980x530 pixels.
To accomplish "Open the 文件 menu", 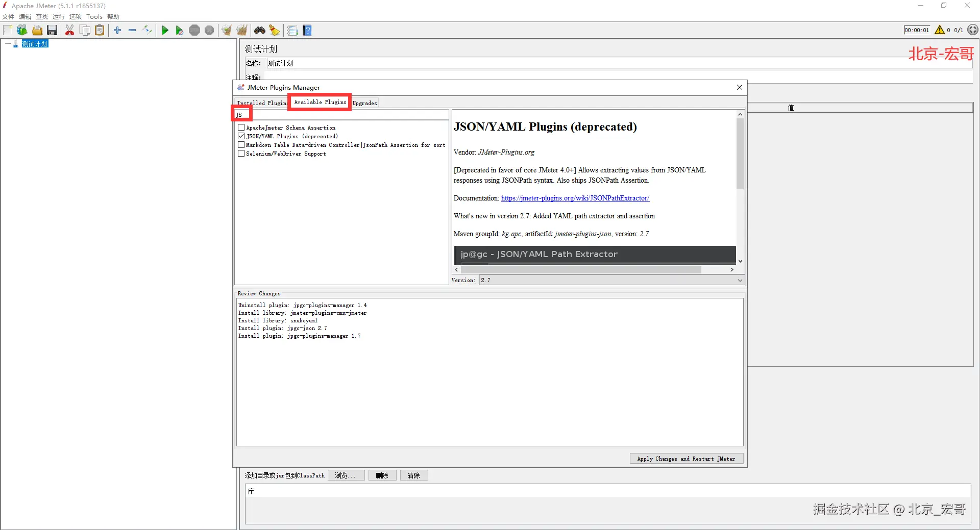I will coord(9,17).
